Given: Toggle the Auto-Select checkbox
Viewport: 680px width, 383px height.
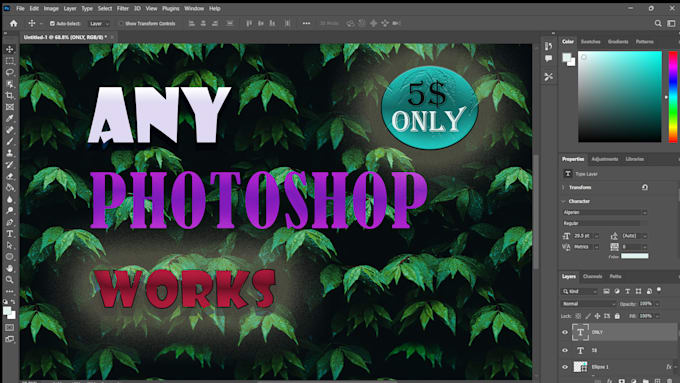Looking at the screenshot, I should tap(52, 23).
